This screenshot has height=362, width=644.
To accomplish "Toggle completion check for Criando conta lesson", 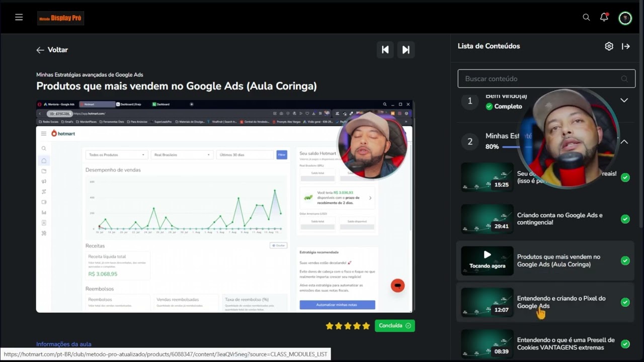I will (x=625, y=219).
